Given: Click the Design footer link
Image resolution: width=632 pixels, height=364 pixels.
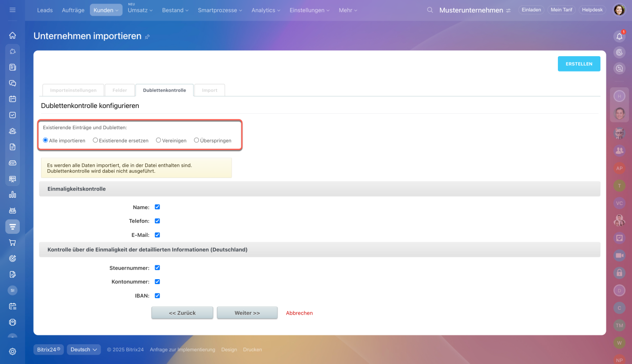Looking at the screenshot, I should click(229, 350).
